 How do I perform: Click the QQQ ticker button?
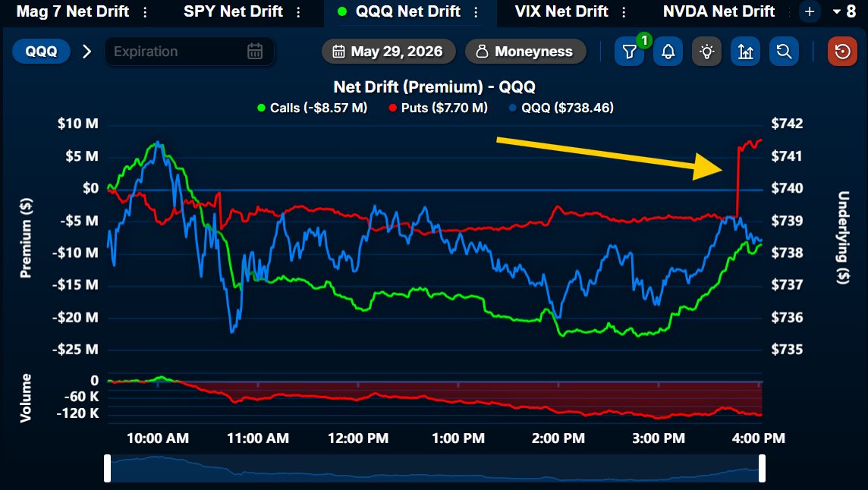coord(41,52)
